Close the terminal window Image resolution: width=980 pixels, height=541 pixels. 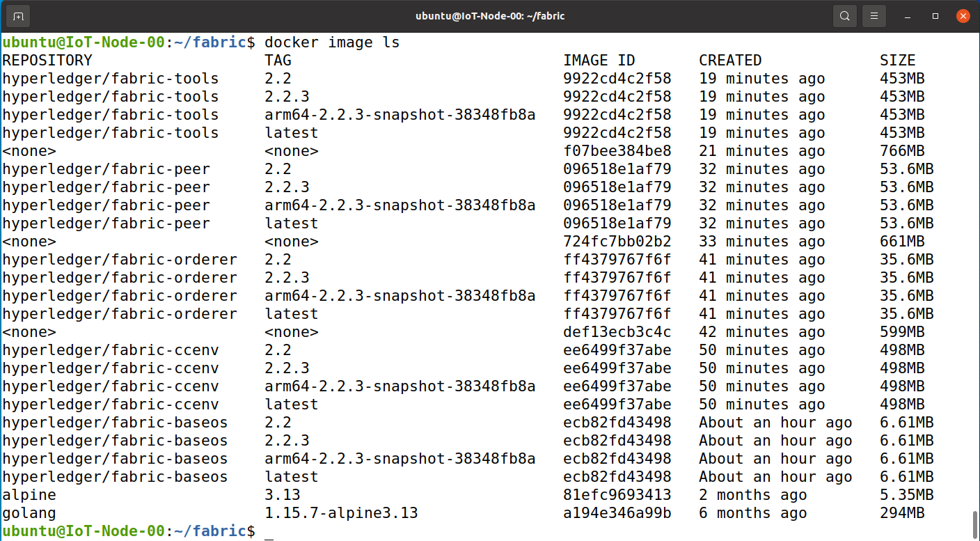tap(963, 15)
